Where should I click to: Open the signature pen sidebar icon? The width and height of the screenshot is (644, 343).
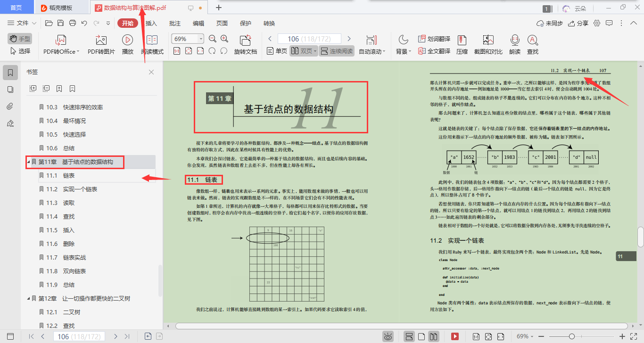(10, 123)
